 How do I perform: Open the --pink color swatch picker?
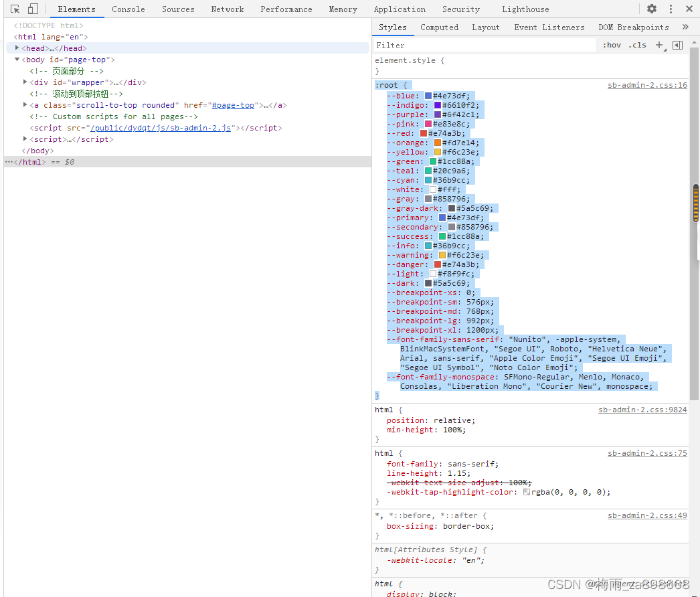pos(428,124)
